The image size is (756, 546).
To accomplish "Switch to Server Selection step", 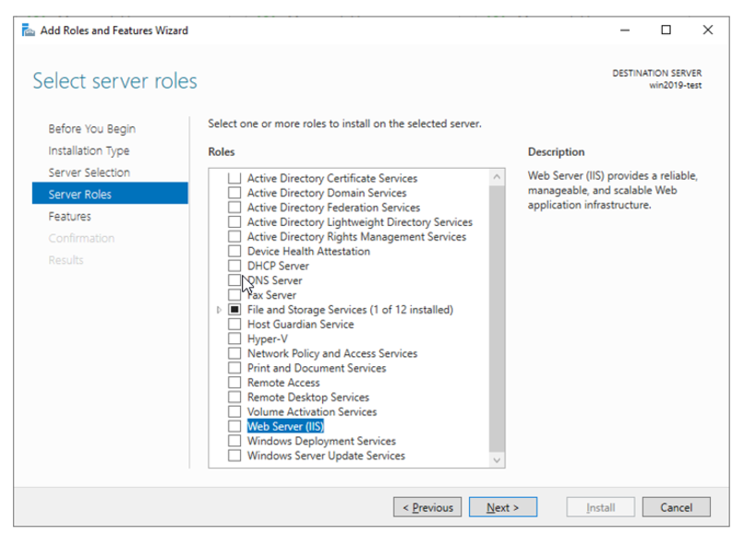I will [x=90, y=172].
